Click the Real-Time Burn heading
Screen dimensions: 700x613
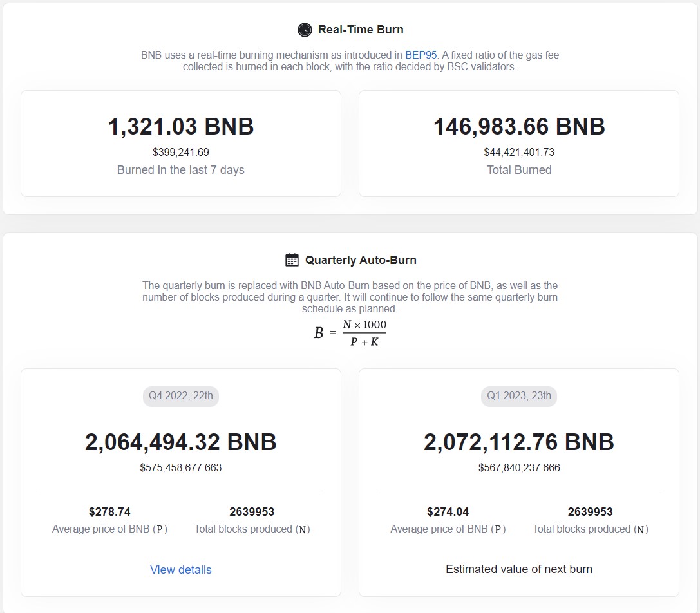[361, 30]
